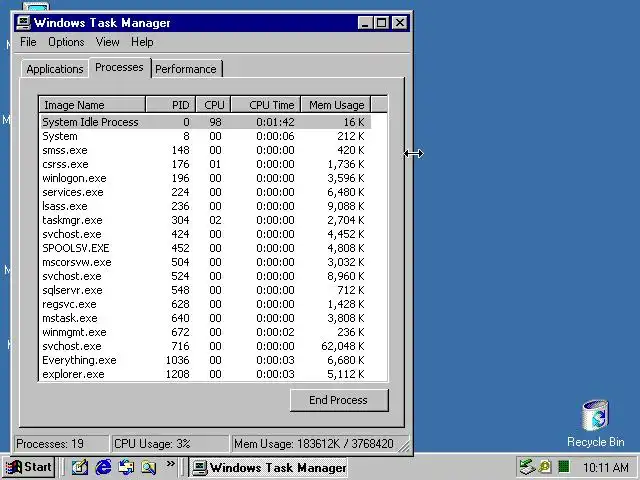
Task: Maximize the Task Manager window
Action: (x=381, y=23)
